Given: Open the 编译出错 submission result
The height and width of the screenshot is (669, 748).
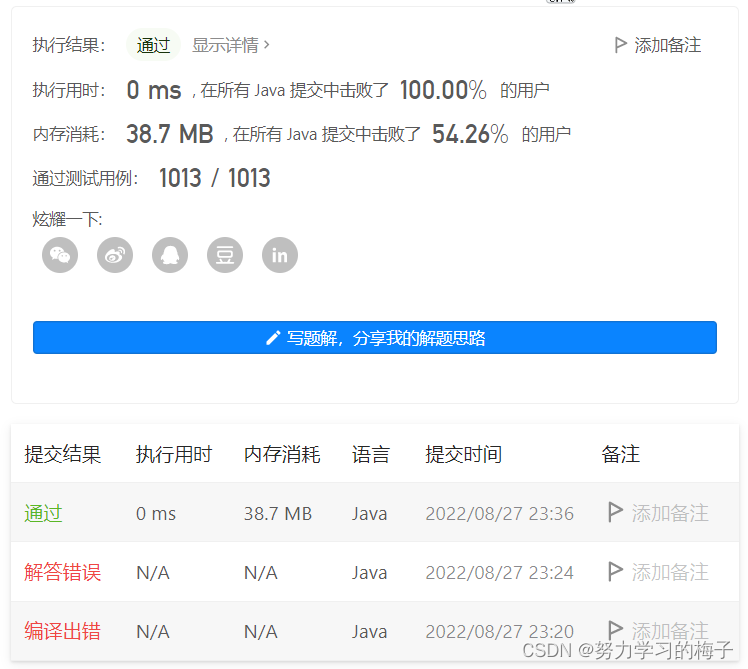Looking at the screenshot, I should click(62, 631).
